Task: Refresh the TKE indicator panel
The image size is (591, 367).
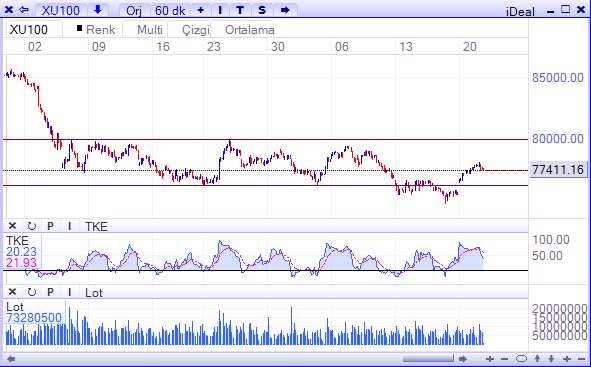Action: click(x=32, y=226)
